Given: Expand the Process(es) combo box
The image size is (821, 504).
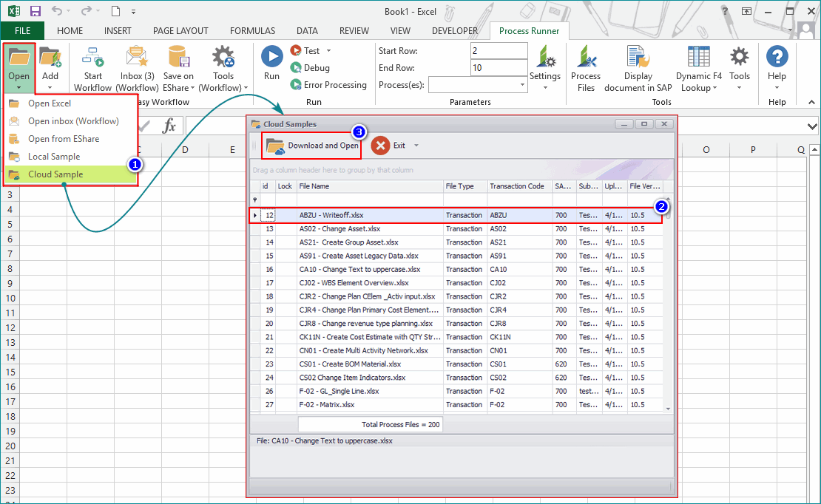Looking at the screenshot, I should click(x=522, y=85).
